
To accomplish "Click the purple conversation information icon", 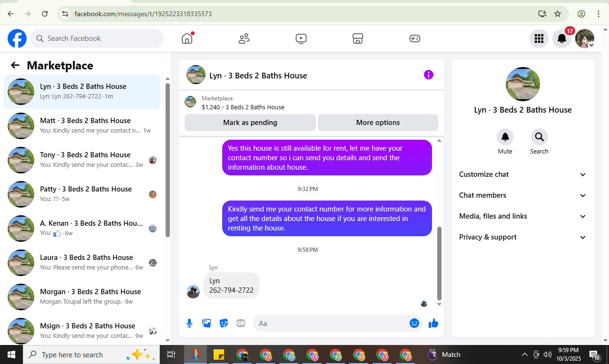I will pos(429,75).
